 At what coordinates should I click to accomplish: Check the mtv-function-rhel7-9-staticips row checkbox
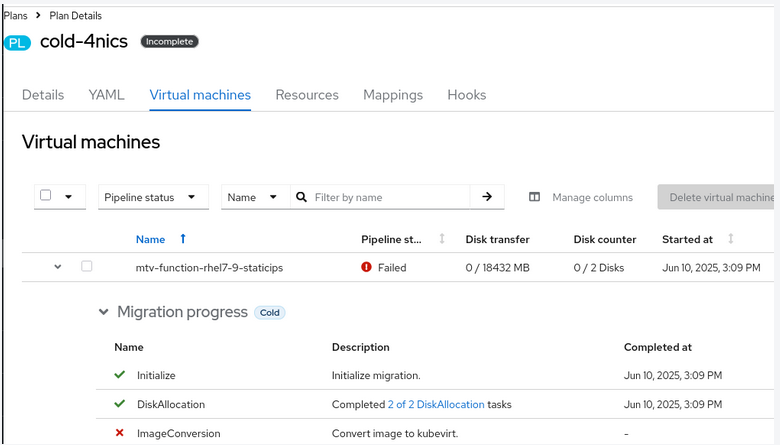[87, 267]
